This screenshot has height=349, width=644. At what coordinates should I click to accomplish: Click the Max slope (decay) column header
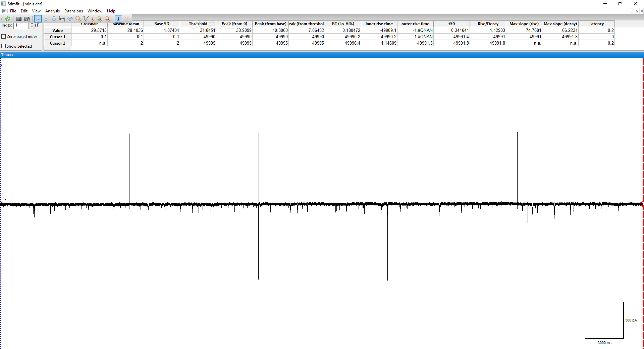(x=560, y=24)
